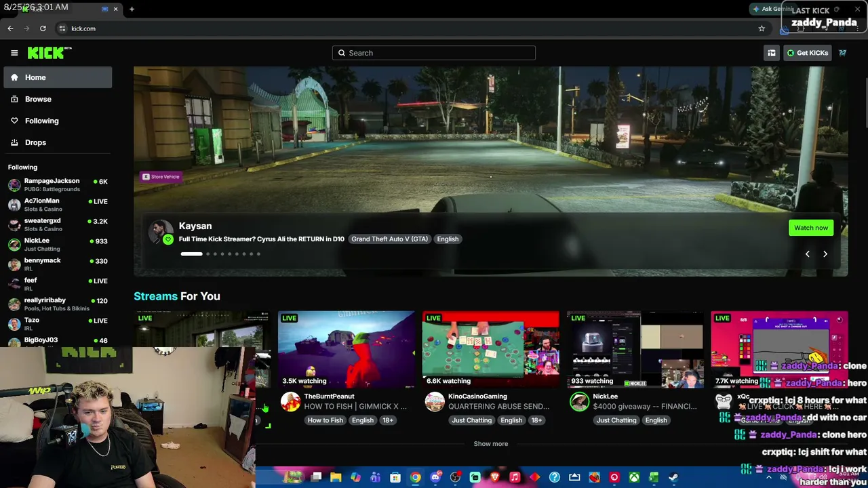
Task: Select the Grand Theft Auto V (GTA) tag
Action: 390,239
